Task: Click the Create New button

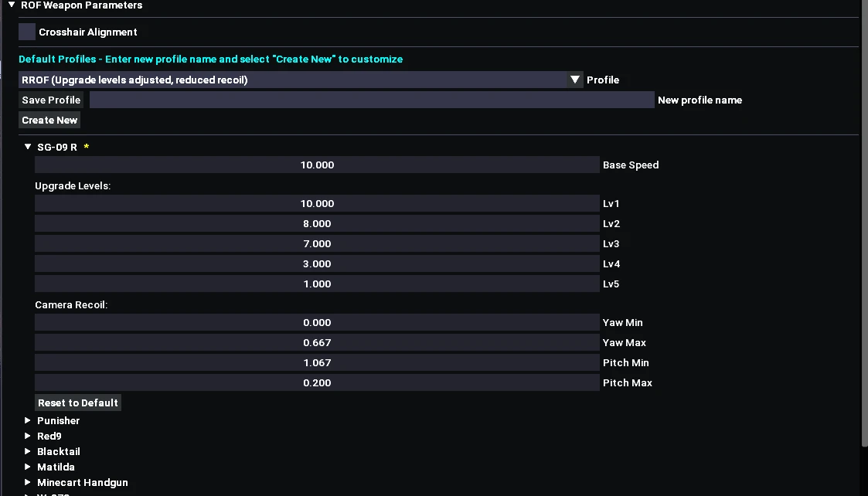Action: [49, 120]
